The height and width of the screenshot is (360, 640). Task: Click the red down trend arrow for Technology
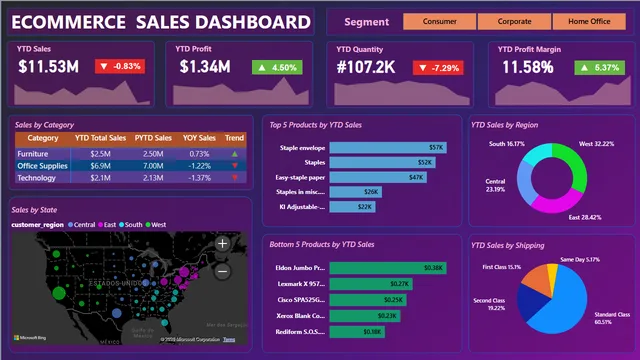235,178
